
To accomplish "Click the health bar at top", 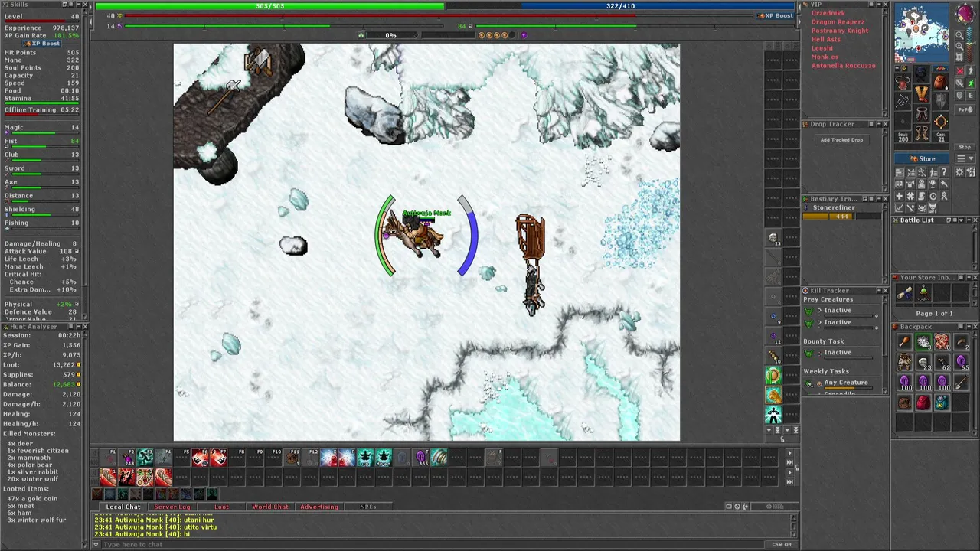I will pos(270,6).
